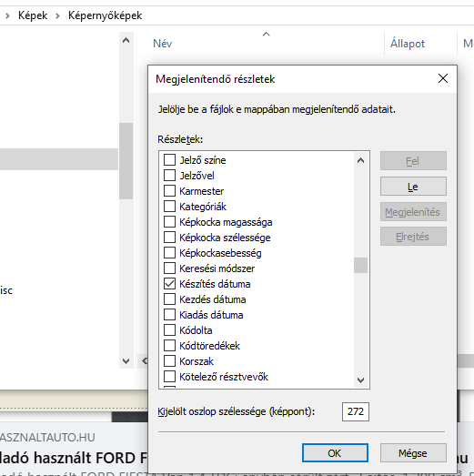Expand the chevron before Képek
Screen dimensions: 474x476
tap(7, 15)
